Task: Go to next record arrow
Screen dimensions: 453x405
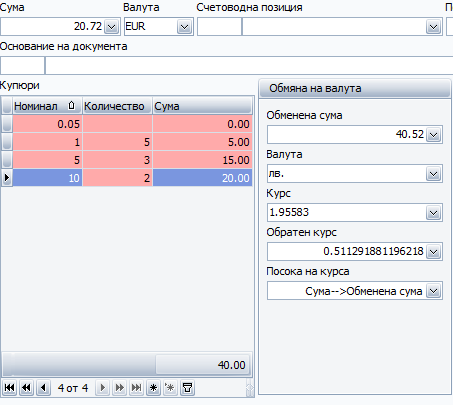Action: [x=102, y=388]
